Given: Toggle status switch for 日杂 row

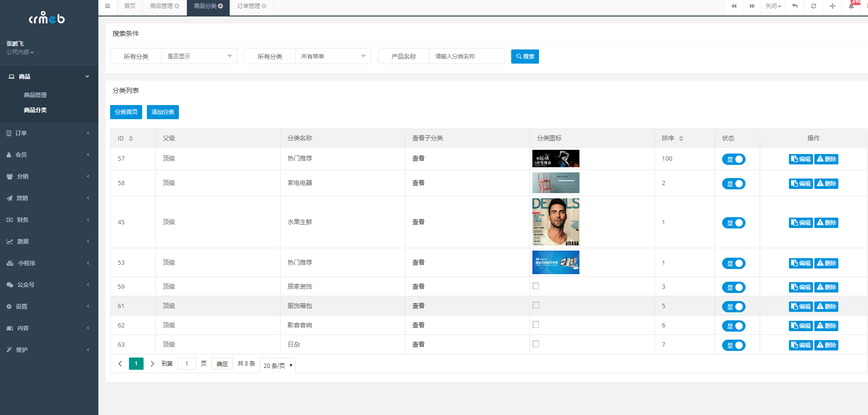Looking at the screenshot, I should [733, 345].
